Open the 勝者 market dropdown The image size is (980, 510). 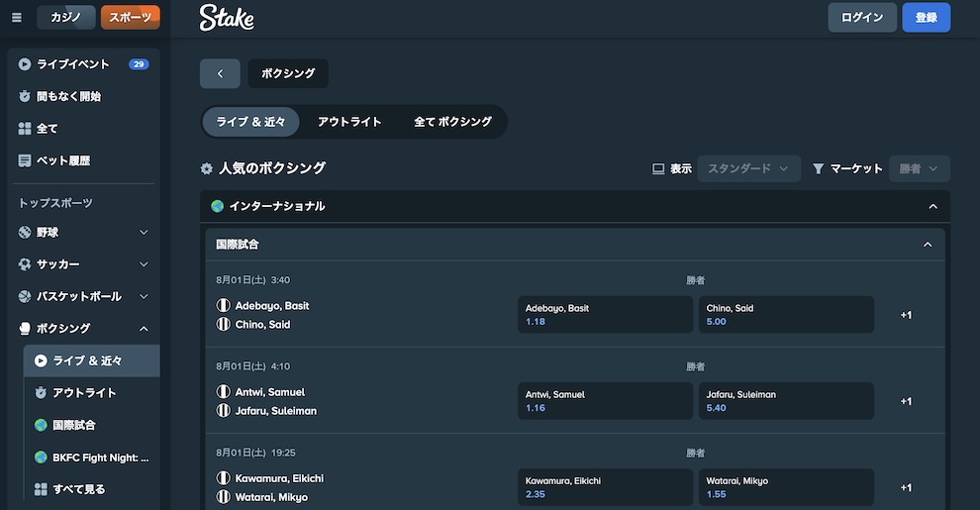tap(920, 168)
